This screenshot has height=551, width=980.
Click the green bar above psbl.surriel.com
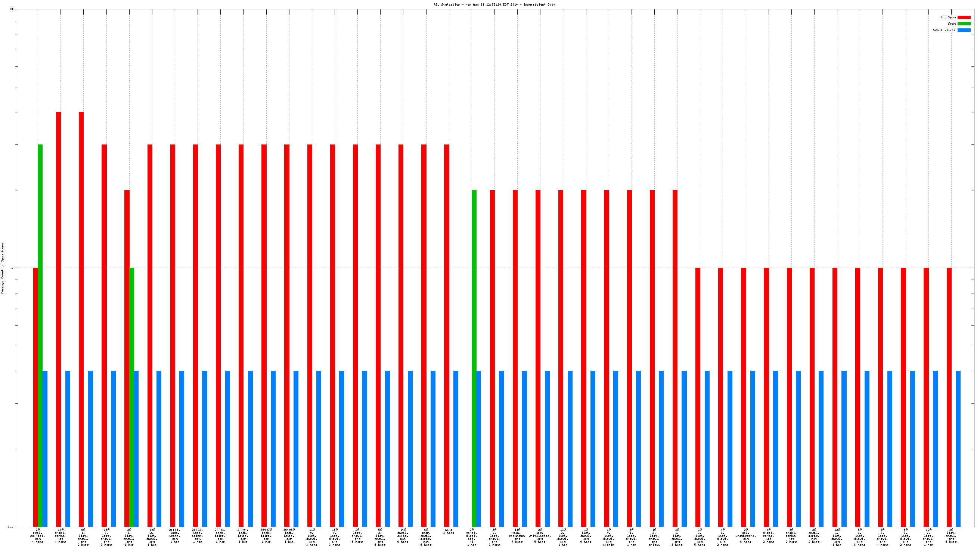pyautogui.click(x=40, y=334)
